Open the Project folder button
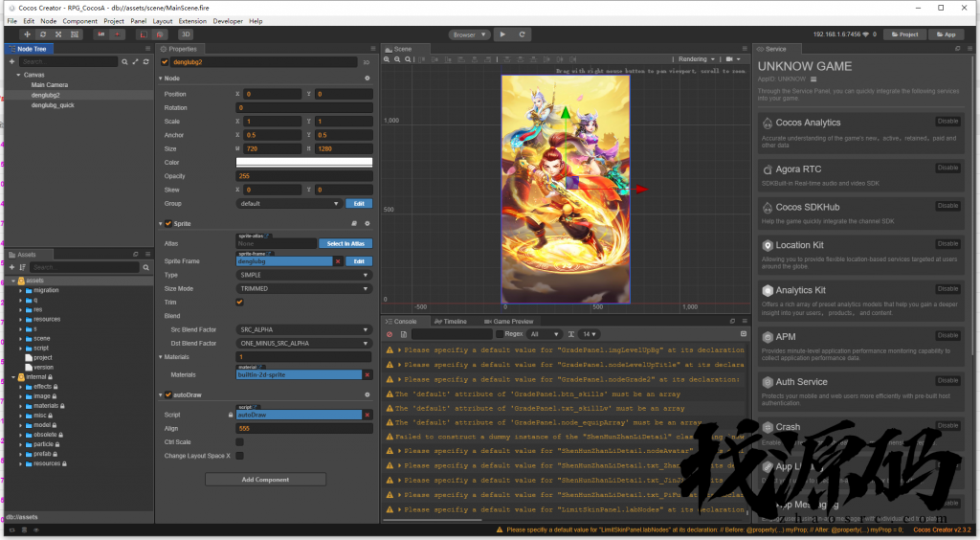The height and width of the screenshot is (540, 980). (x=904, y=34)
